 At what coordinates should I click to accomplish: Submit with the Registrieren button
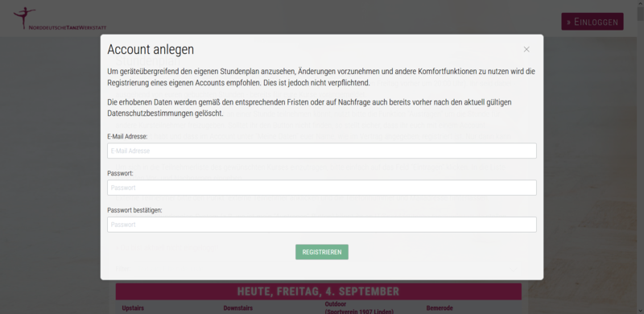[321, 252]
